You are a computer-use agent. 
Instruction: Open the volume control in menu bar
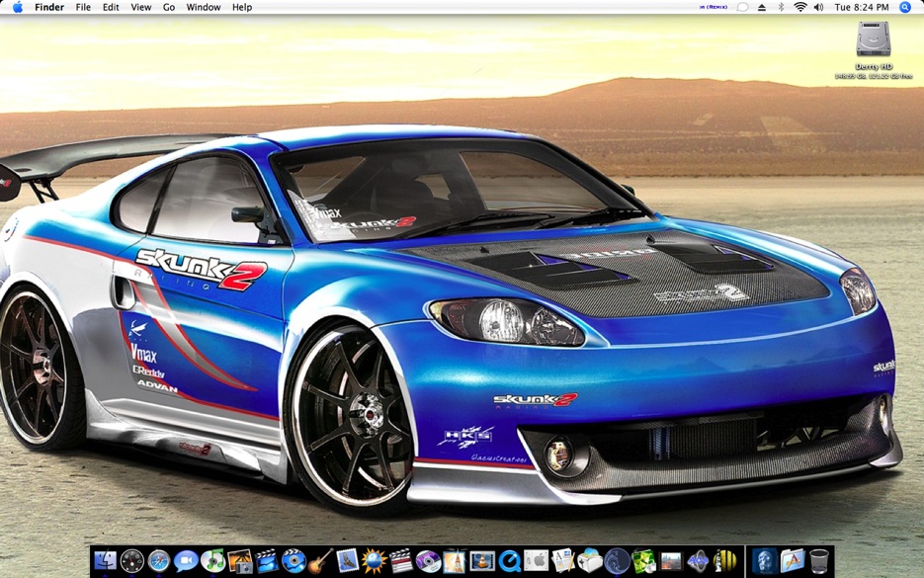click(819, 7)
